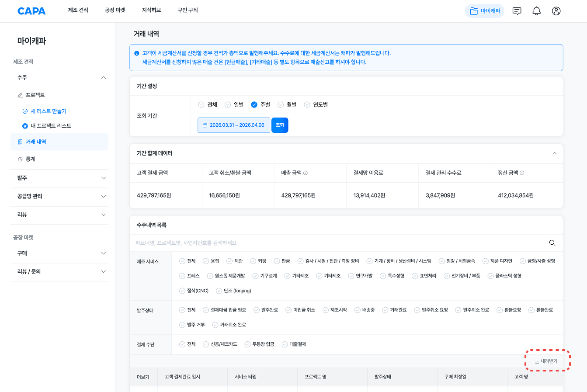The image size is (587, 392).
Task: Click the CAPA logo
Action: pos(31,11)
